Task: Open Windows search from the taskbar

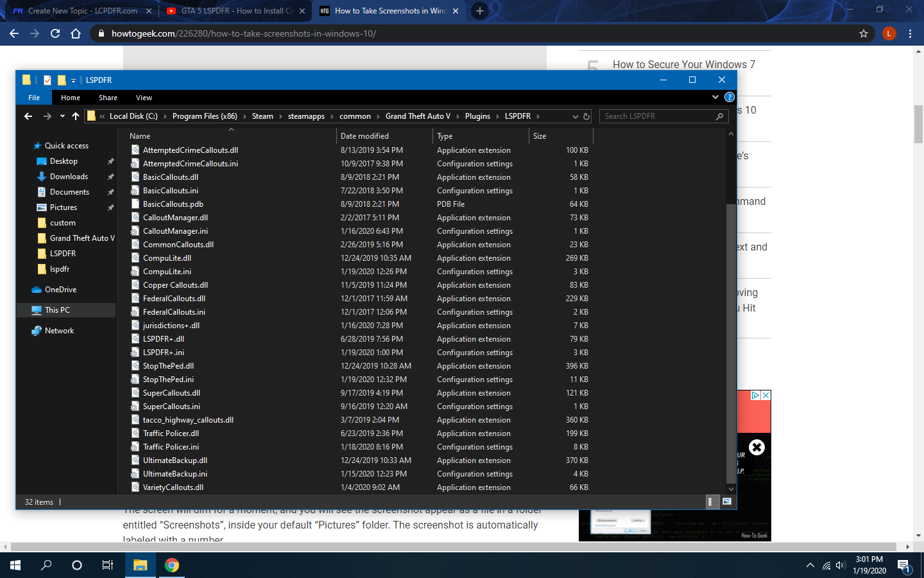Action: (x=46, y=565)
